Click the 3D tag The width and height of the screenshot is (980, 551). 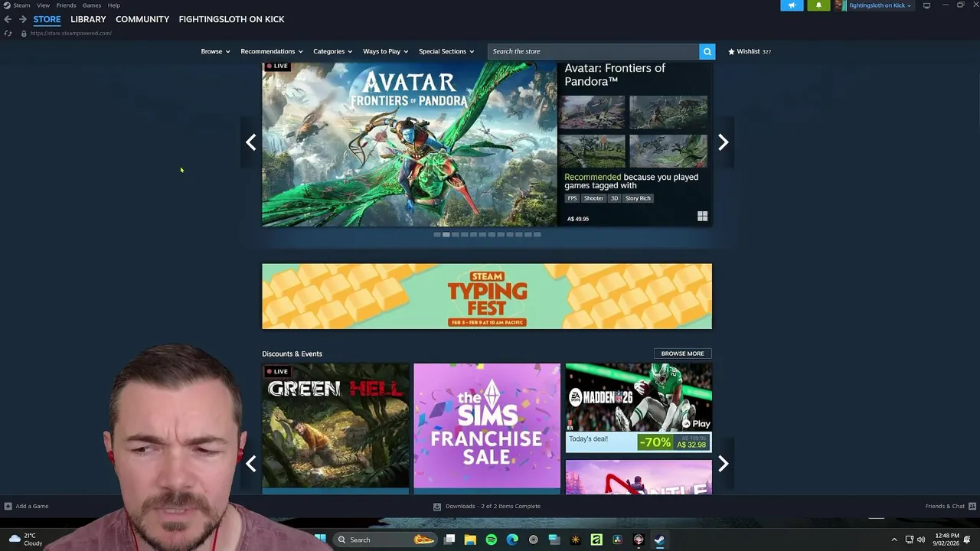click(614, 198)
